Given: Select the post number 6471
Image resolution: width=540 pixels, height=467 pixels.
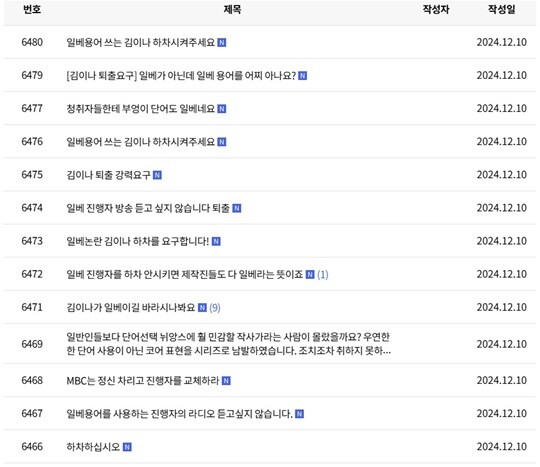Looking at the screenshot, I should coord(32,307).
